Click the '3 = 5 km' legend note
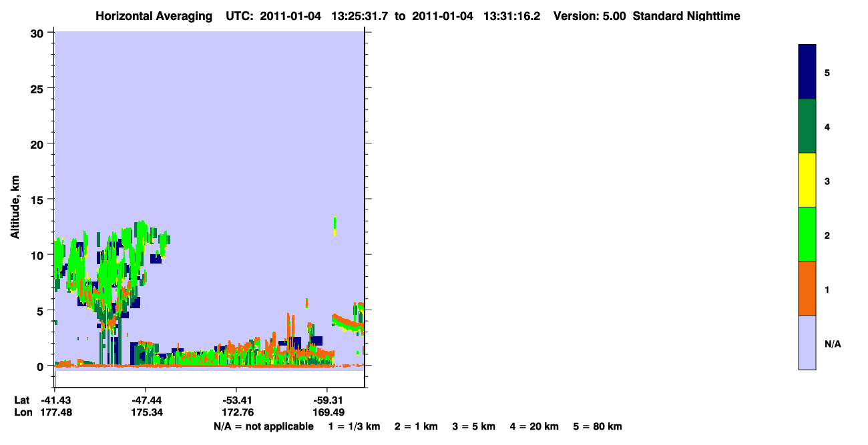The width and height of the screenshot is (868, 445). 474,427
